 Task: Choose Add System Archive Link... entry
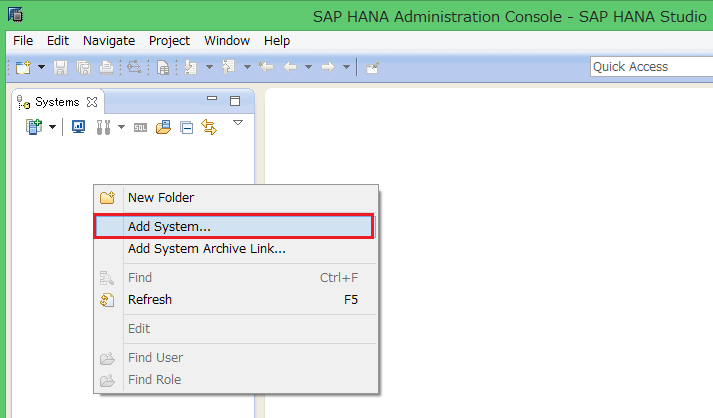pos(236,249)
